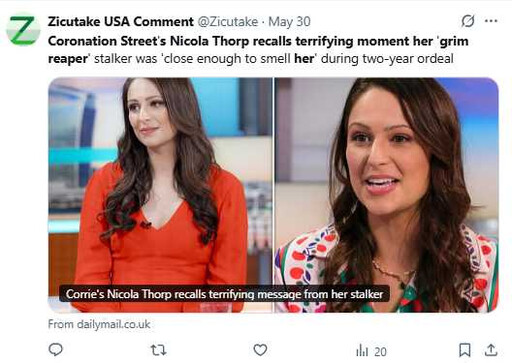This screenshot has height=363, width=512.
Task: Click the Corrie's Nicola Thorp caption overlay
Action: 224,294
